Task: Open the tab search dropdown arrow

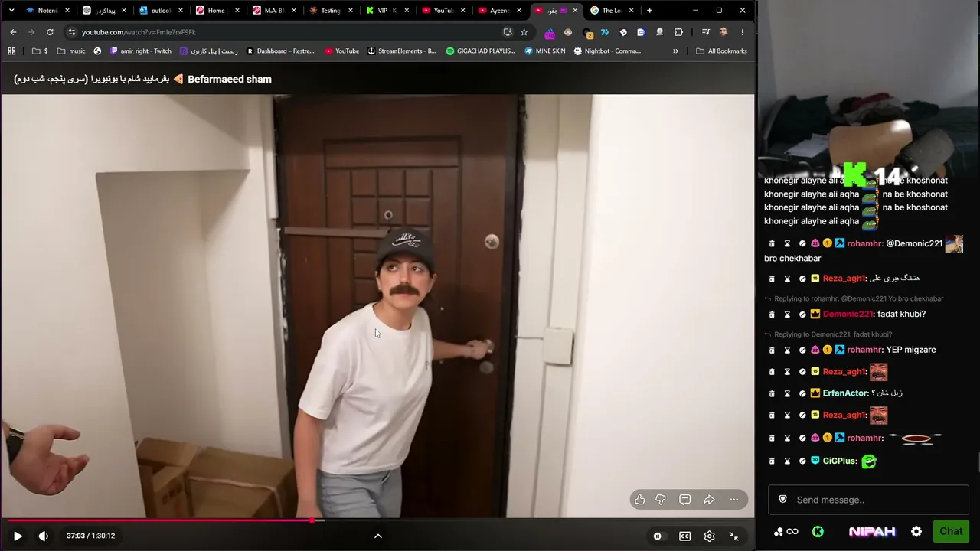Action: pyautogui.click(x=11, y=11)
